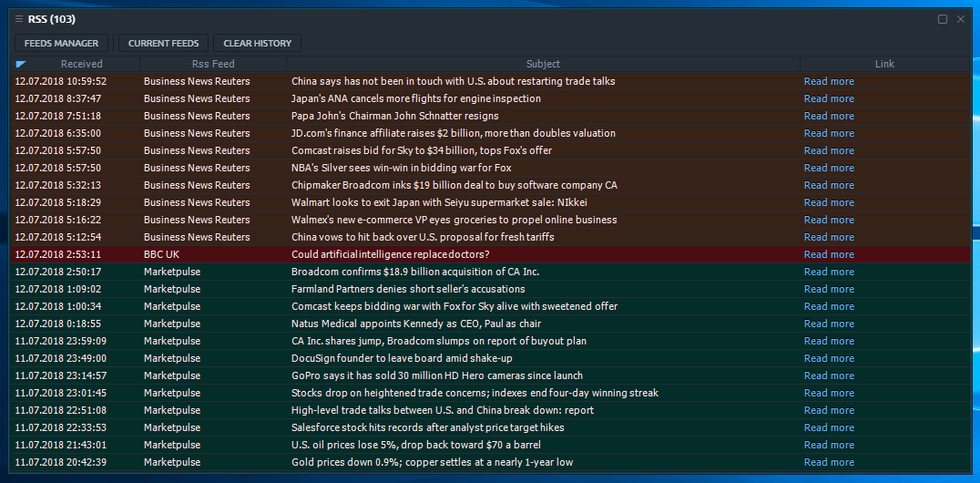Open the RSS panel hamburger menu
The height and width of the screenshot is (483, 980).
[x=18, y=18]
